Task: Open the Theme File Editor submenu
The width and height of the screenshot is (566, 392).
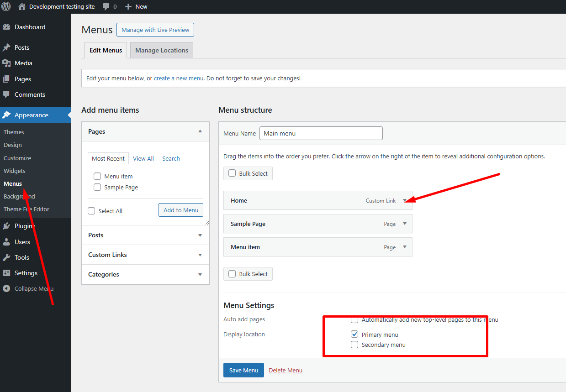Action: point(26,209)
